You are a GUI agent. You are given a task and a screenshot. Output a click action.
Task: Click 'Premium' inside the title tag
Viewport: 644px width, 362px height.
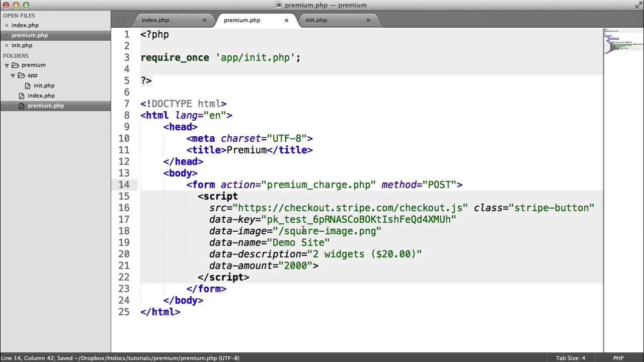tap(247, 150)
